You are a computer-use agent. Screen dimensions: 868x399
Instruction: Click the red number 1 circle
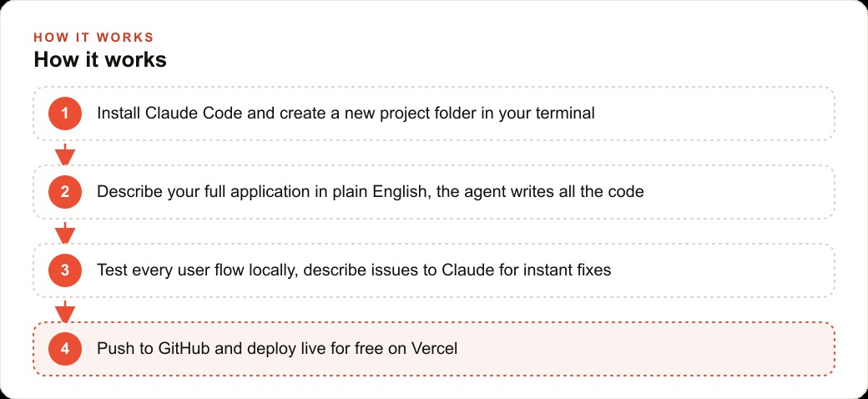click(x=65, y=114)
